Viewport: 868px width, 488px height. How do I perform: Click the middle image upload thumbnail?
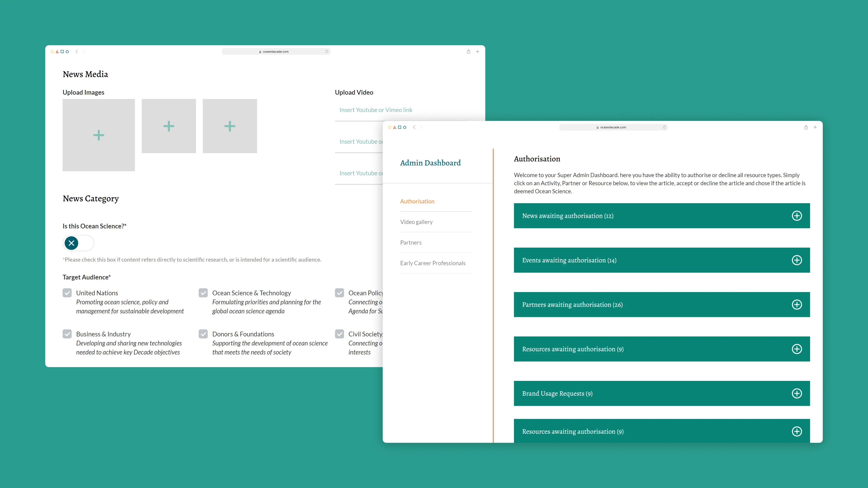click(x=169, y=126)
